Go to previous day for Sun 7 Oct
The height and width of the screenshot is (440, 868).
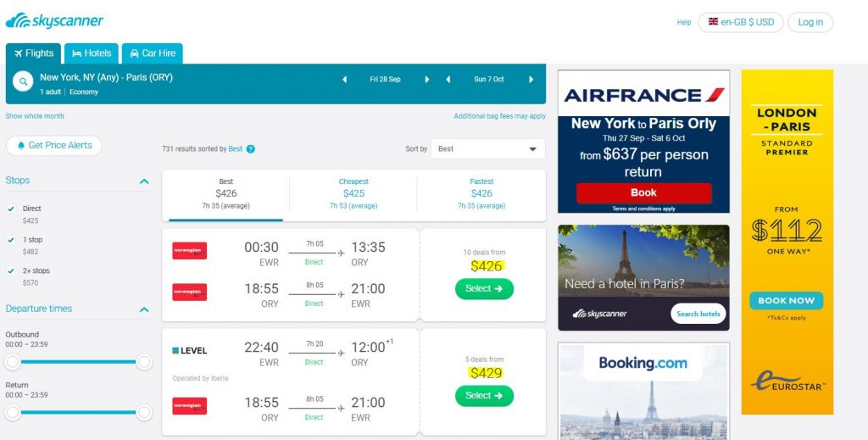click(448, 80)
